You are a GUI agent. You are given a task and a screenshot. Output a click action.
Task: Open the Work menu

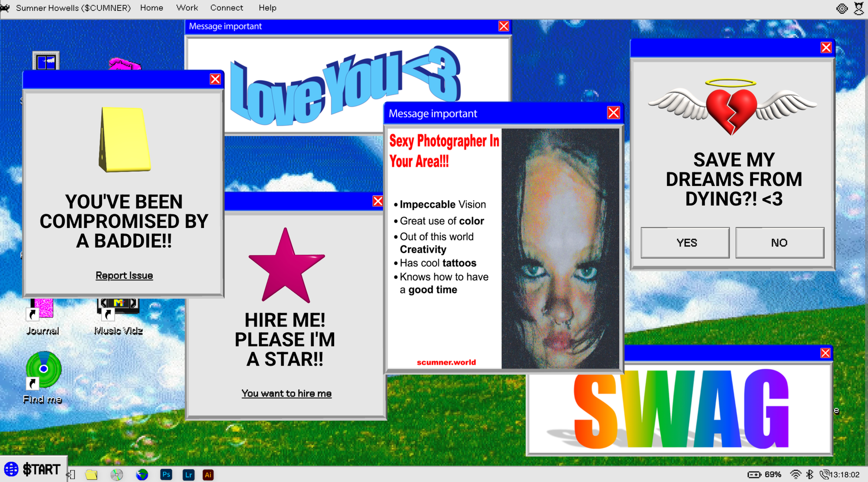coord(187,7)
